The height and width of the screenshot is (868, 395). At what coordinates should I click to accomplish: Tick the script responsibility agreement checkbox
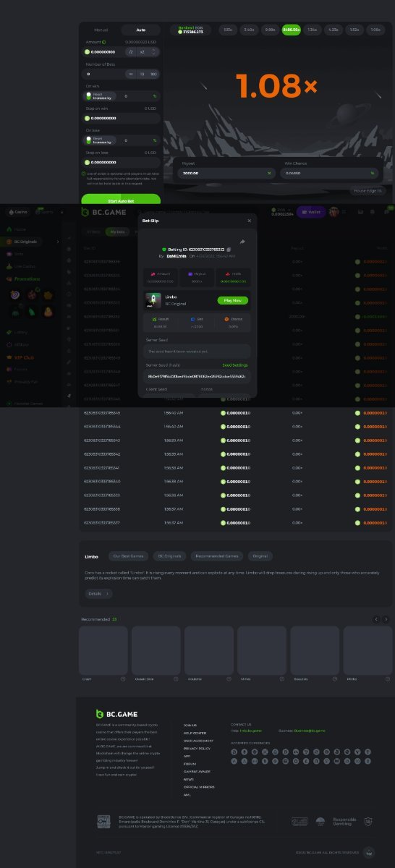pos(83,174)
